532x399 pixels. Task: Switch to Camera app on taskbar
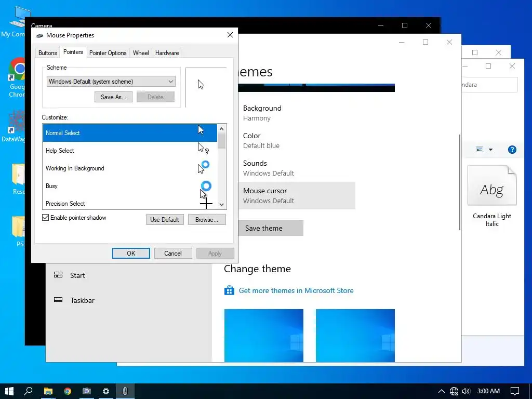(87, 391)
